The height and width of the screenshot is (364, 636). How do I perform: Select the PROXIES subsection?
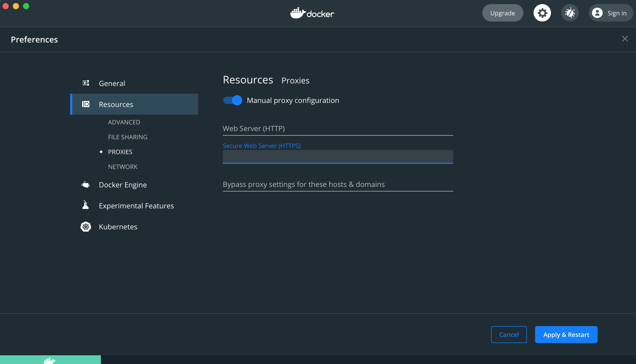120,152
